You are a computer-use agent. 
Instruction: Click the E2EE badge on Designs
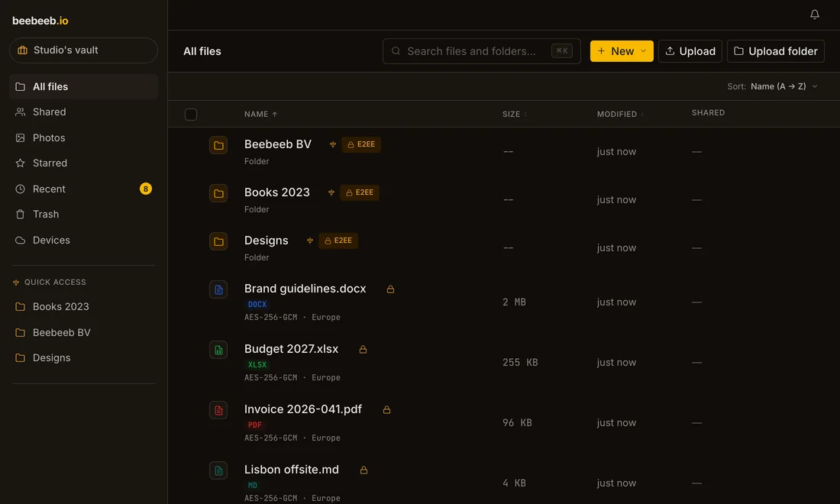[338, 241]
